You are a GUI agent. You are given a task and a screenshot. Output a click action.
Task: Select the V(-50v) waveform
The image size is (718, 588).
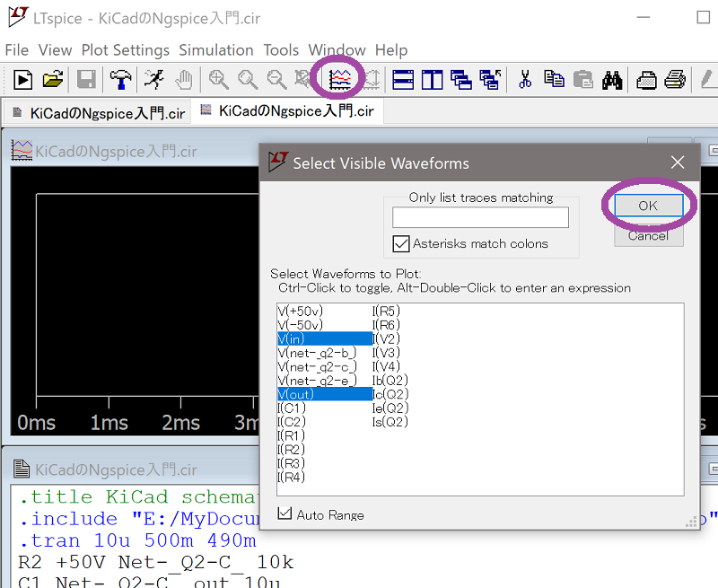pyautogui.click(x=301, y=325)
